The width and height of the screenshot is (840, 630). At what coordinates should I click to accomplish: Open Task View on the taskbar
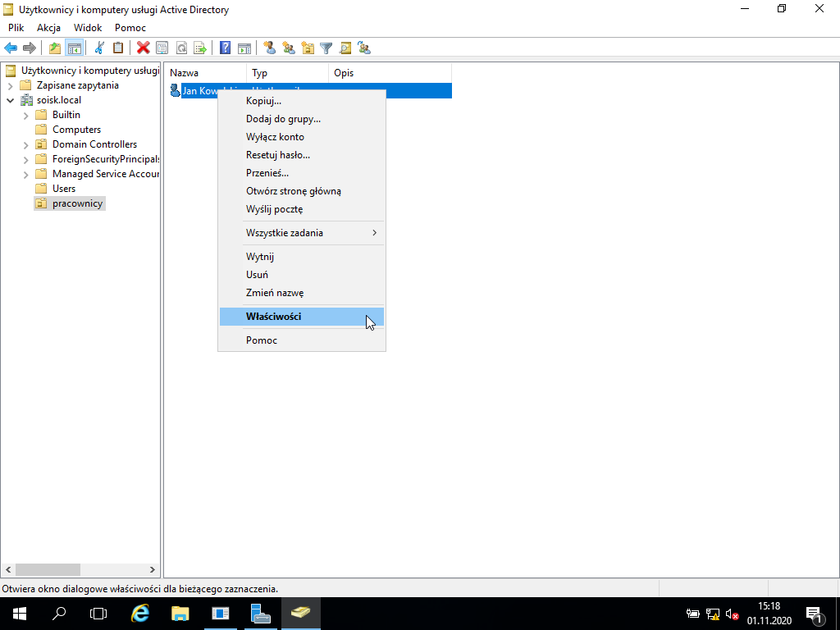(98, 614)
